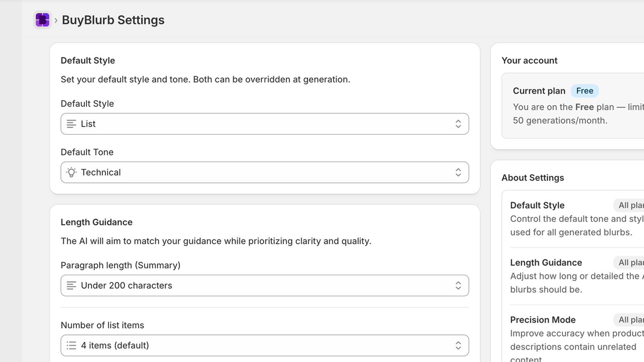This screenshot has width=644, height=362.
Task: Click the stepper arrows on Default Style select
Action: point(458,124)
